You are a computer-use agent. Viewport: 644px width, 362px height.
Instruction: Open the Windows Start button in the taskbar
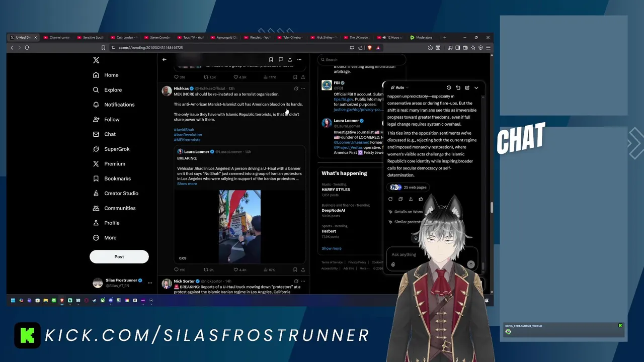pyautogui.click(x=13, y=300)
